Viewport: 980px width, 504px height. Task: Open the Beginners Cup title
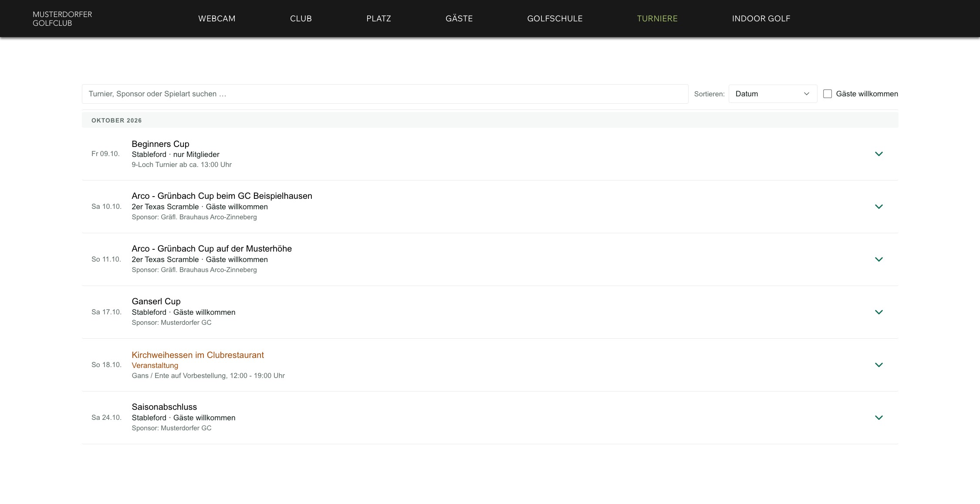tap(160, 144)
